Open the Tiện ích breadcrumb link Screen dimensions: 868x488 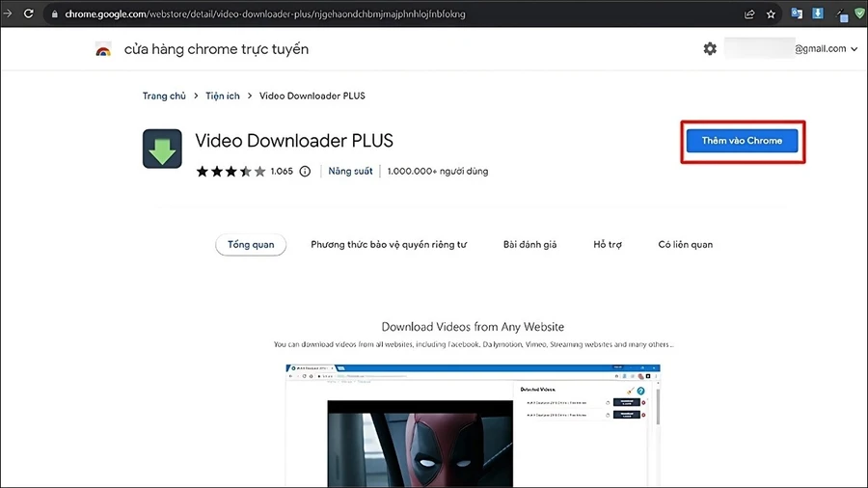[223, 95]
